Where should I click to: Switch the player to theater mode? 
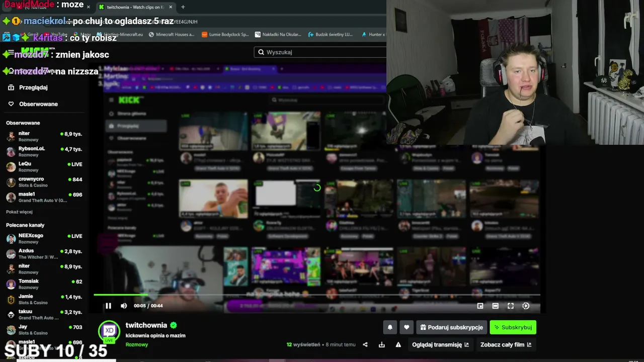tap(495, 306)
